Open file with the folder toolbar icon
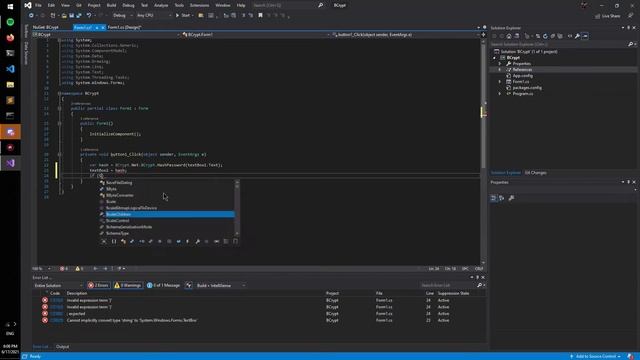640x360 pixels. coord(64,16)
